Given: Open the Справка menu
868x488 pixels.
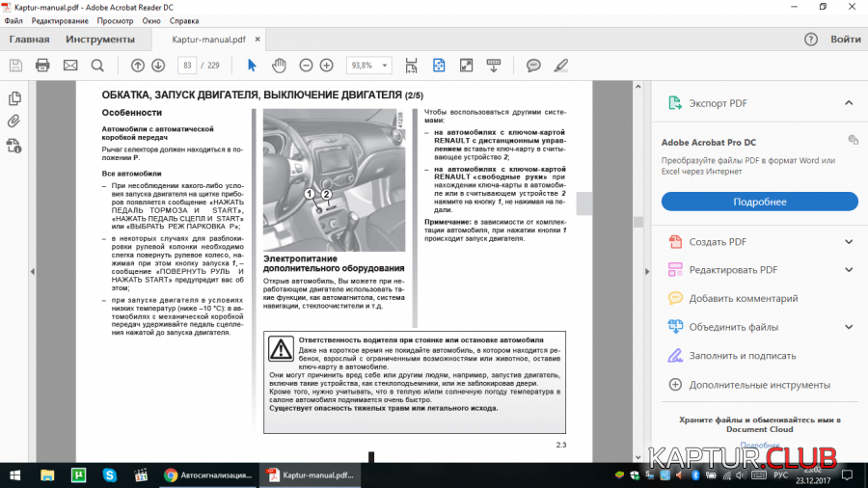Looking at the screenshot, I should [x=184, y=21].
